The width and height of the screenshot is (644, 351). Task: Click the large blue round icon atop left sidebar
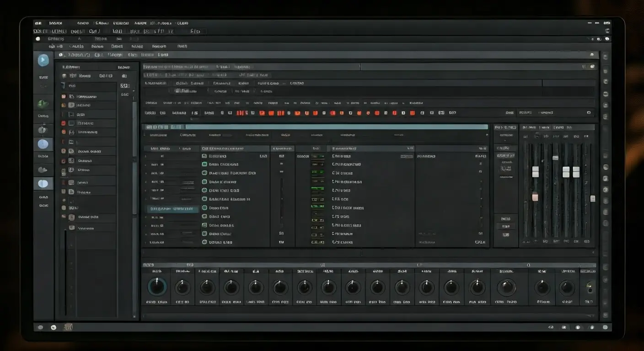[43, 60]
